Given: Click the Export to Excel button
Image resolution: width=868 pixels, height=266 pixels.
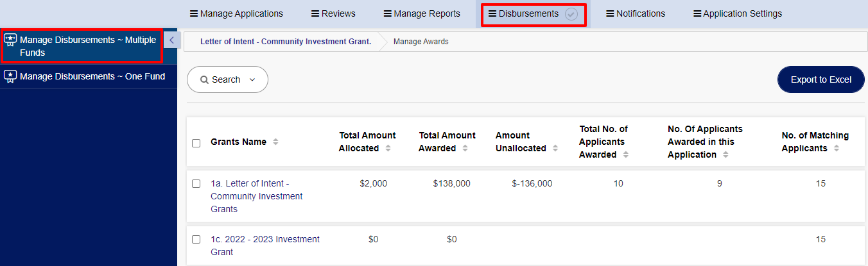Looking at the screenshot, I should [x=821, y=79].
